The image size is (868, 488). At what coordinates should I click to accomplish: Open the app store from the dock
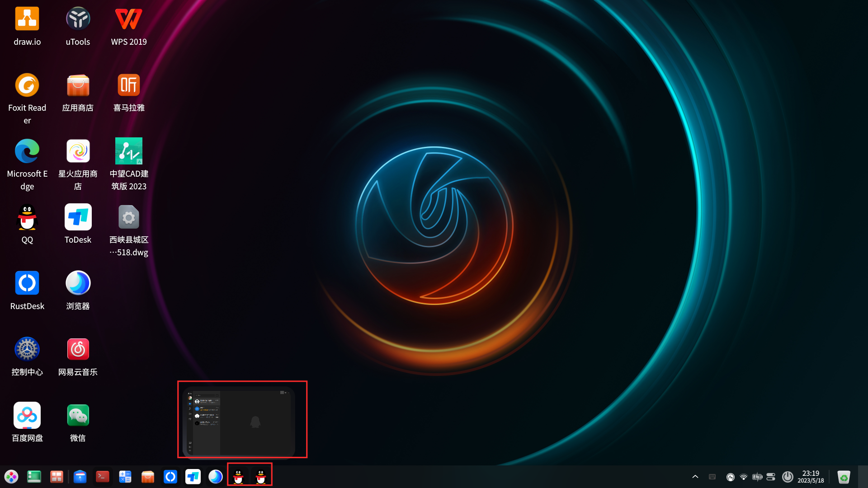147,476
